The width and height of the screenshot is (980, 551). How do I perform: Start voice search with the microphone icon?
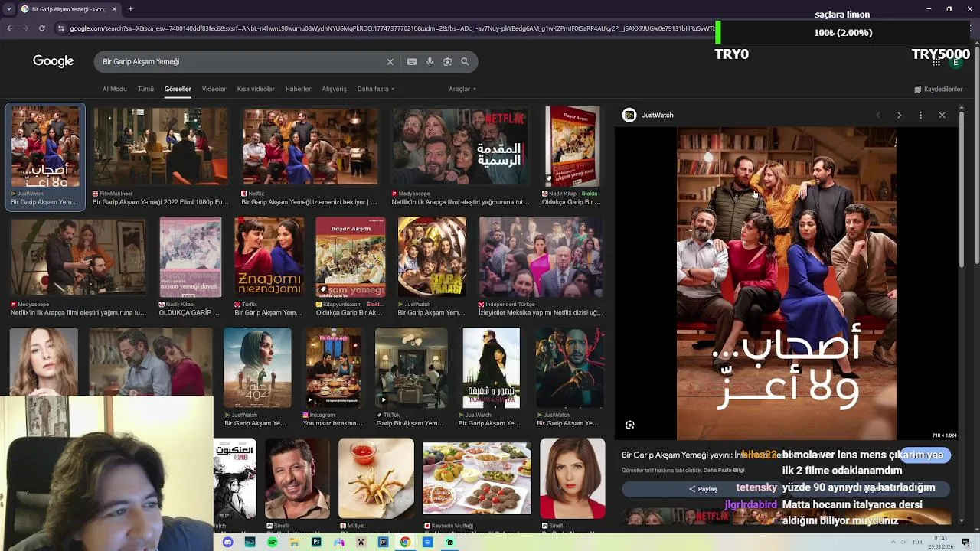pyautogui.click(x=430, y=61)
